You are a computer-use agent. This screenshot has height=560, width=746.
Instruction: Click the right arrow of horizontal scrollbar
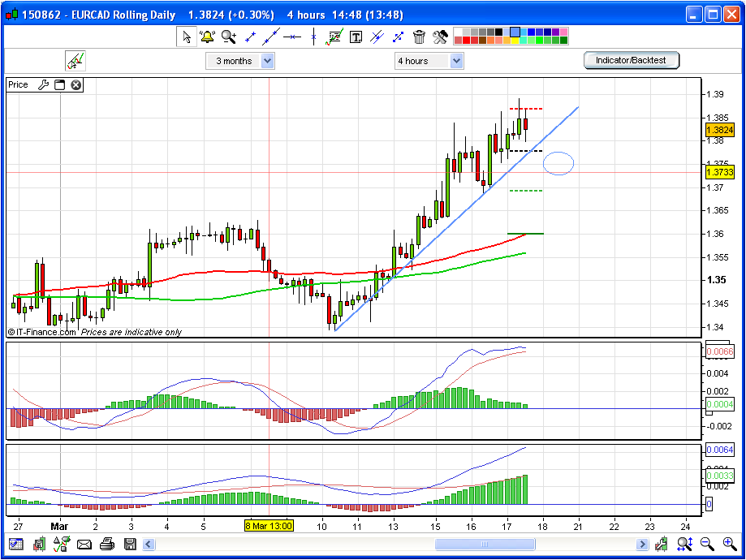coord(642,544)
